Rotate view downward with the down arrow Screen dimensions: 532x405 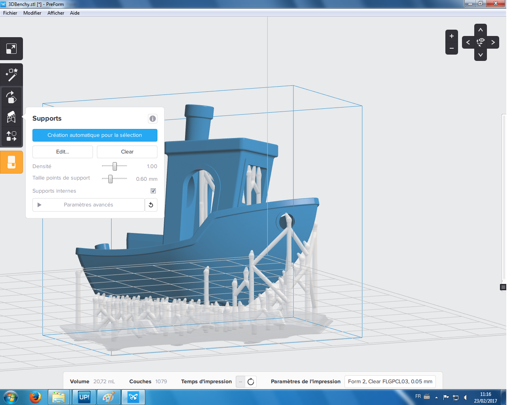pyautogui.click(x=481, y=55)
